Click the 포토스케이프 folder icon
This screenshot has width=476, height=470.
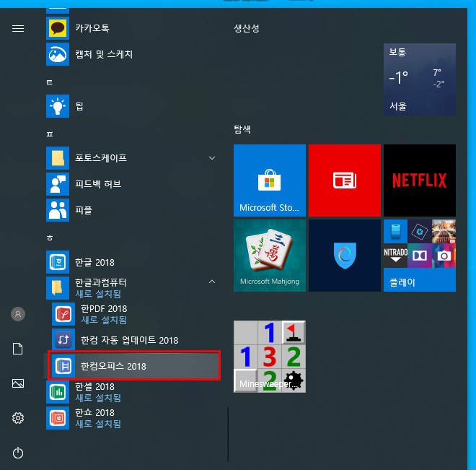pos(58,158)
